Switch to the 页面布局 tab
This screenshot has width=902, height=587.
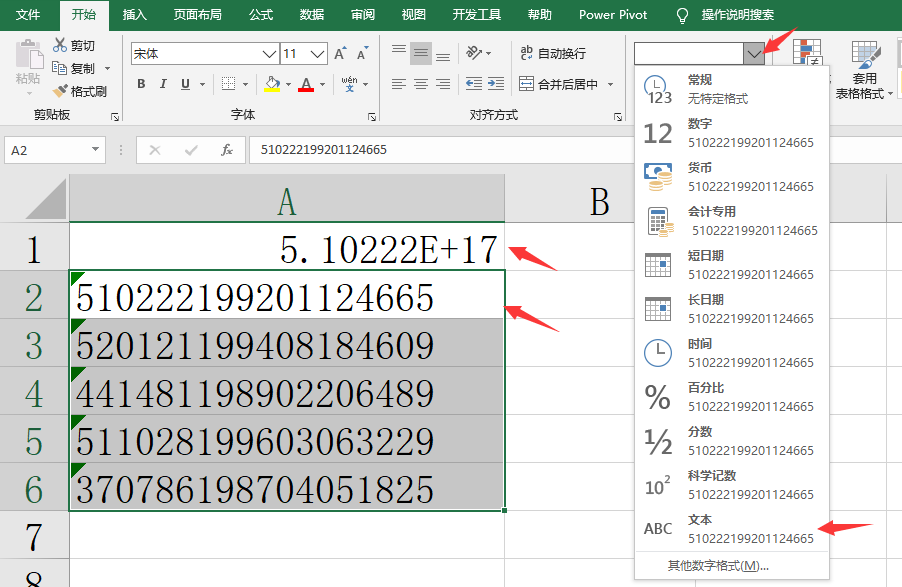197,14
